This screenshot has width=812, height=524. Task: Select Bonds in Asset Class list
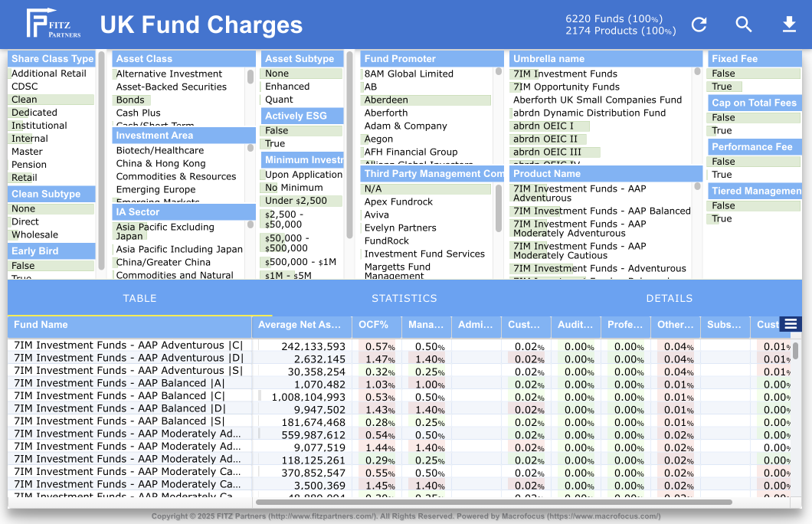(130, 100)
